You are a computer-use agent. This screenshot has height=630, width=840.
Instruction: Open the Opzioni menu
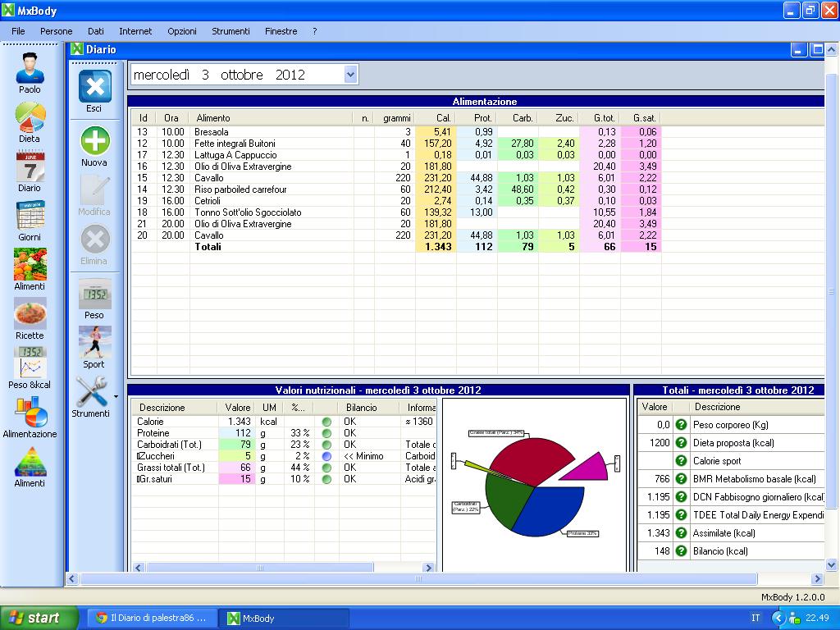tap(182, 31)
